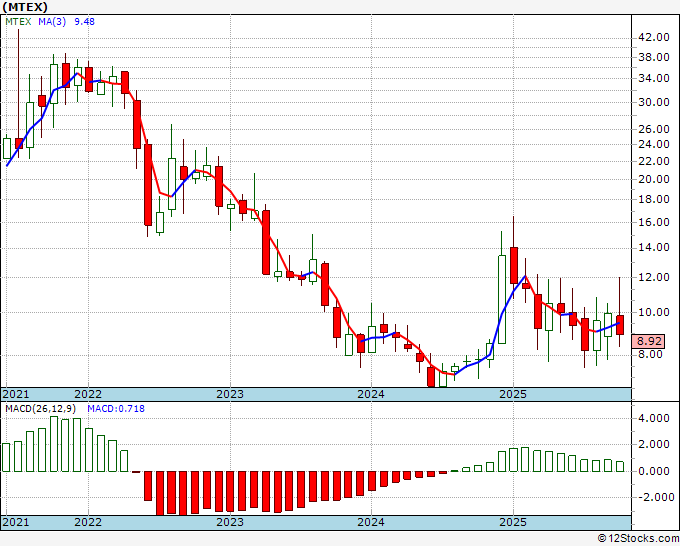The height and width of the screenshot is (546, 680).
Task: Click the 42.00 price axis label
Action: click(654, 38)
